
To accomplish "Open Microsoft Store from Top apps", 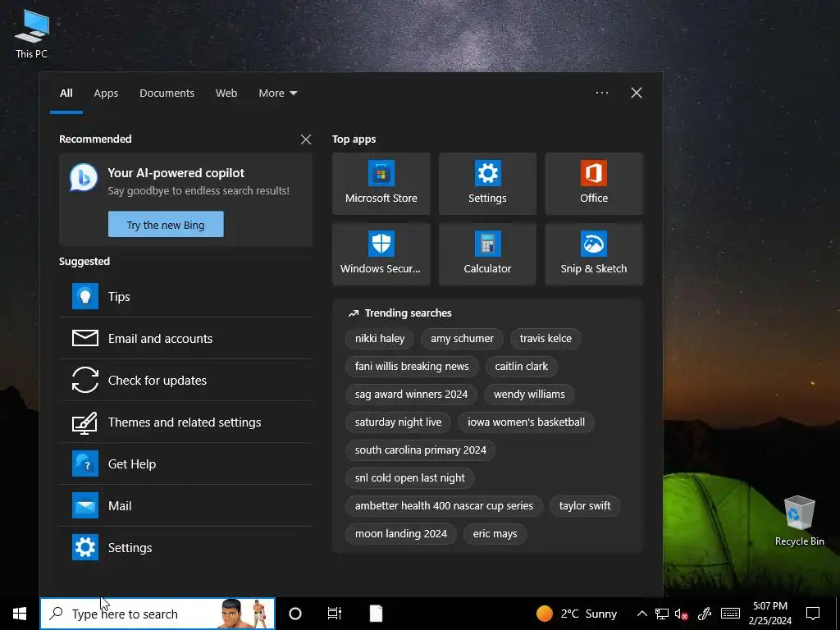I will click(x=381, y=184).
